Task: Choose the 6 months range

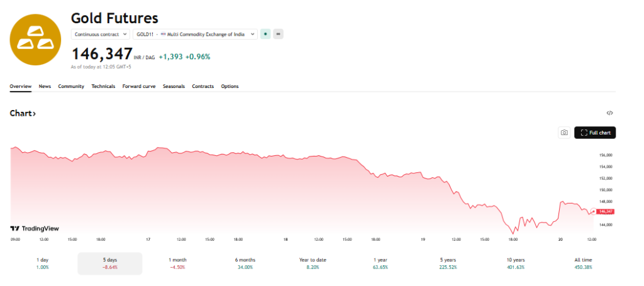Action: pos(245,263)
